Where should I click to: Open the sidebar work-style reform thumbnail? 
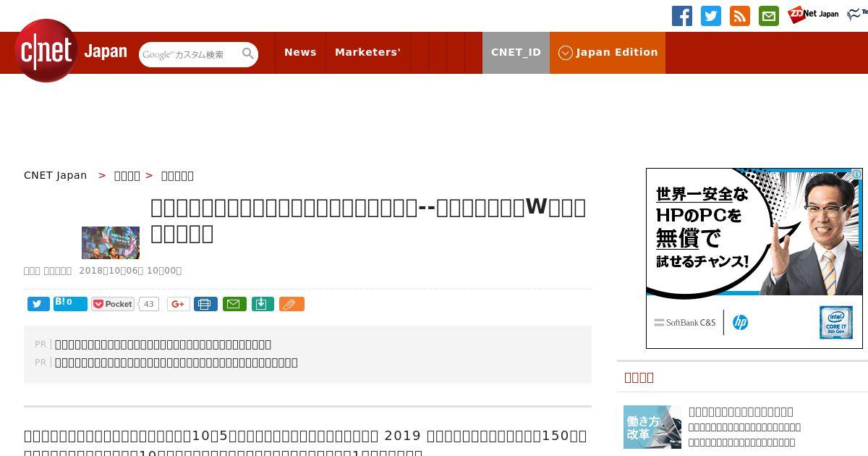coord(652,427)
